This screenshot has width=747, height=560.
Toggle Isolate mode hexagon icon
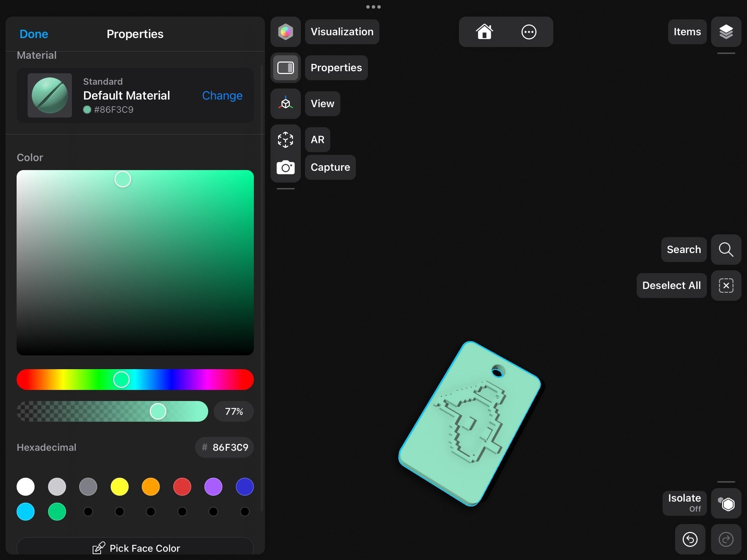click(x=726, y=504)
